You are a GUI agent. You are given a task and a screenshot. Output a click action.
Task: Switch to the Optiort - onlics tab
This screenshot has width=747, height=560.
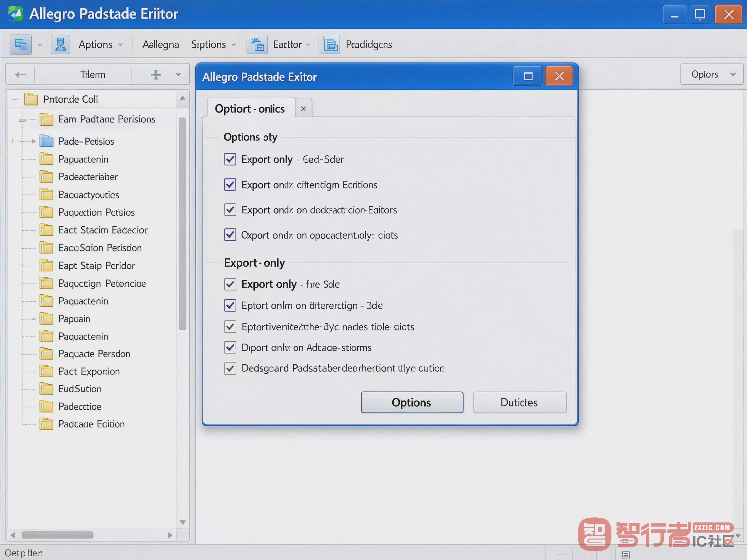point(250,109)
